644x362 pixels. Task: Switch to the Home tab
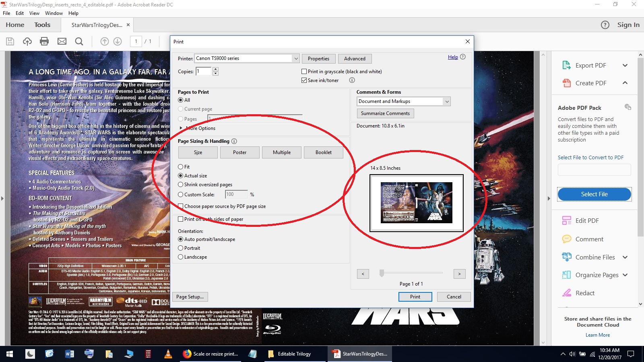[x=15, y=25]
